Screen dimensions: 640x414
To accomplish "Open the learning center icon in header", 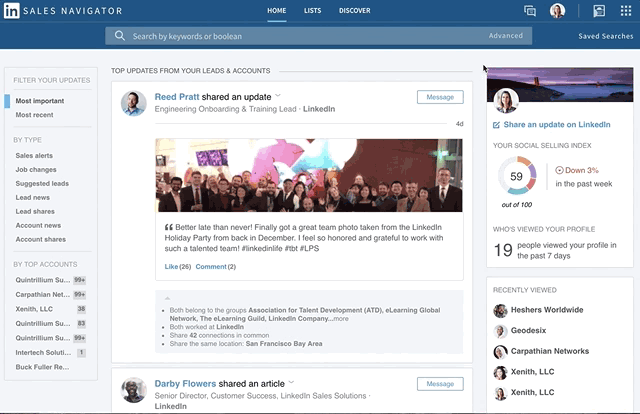I will [x=599, y=11].
